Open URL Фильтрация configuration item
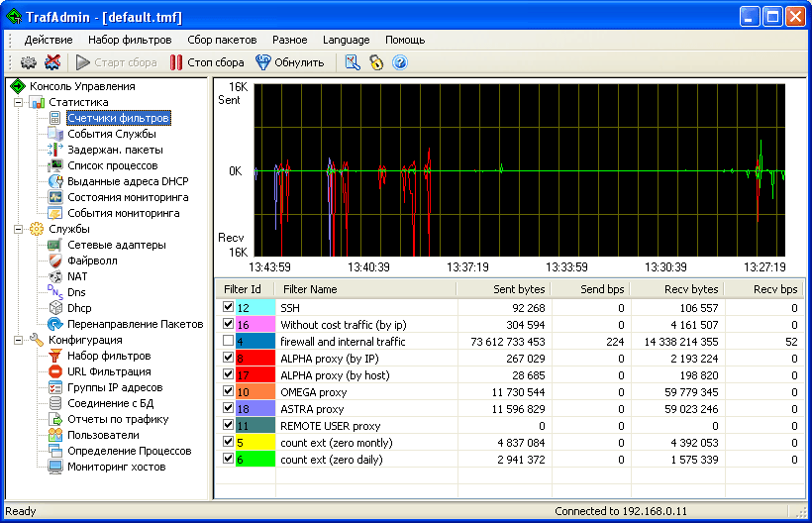 [109, 371]
